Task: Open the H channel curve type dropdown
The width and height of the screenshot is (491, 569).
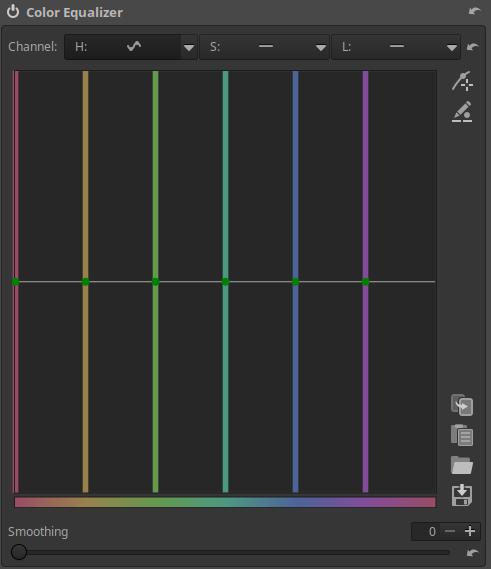Action: pos(189,47)
